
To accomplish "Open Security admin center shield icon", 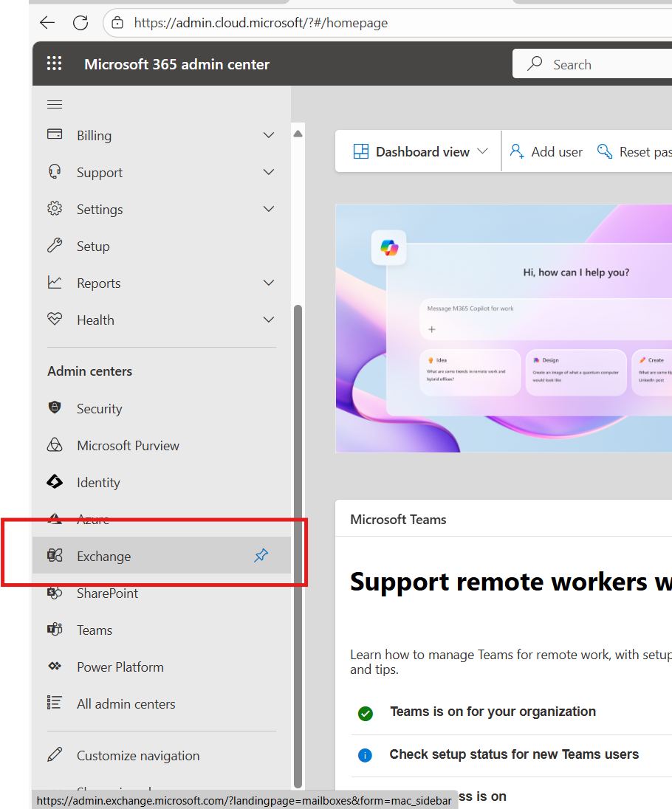I will click(55, 408).
